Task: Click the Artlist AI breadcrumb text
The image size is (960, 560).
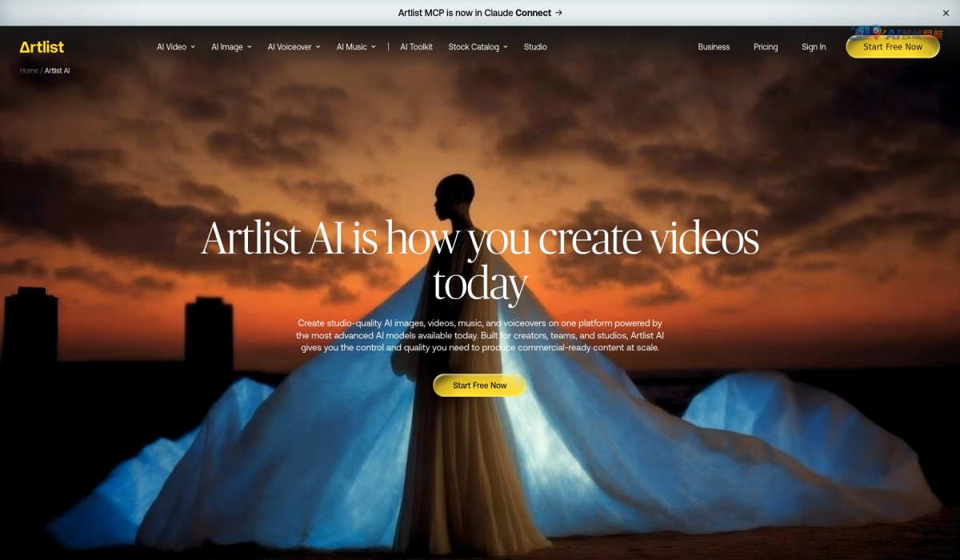Action: tap(58, 71)
